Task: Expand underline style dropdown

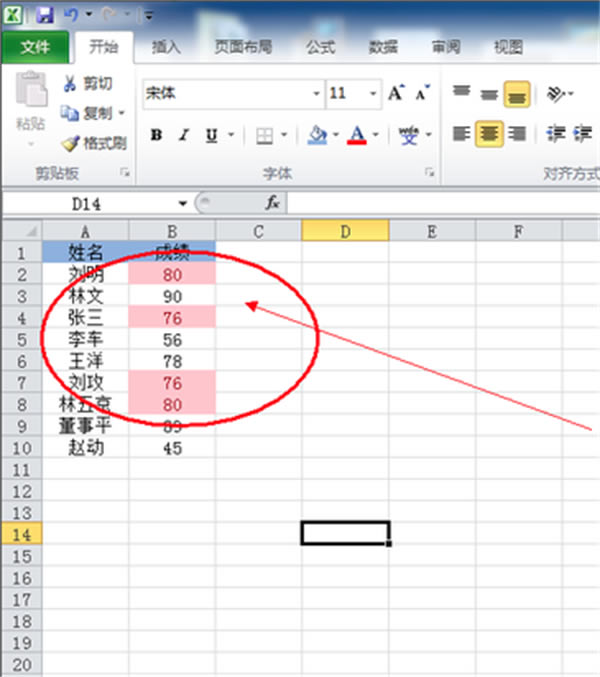Action: point(231,135)
